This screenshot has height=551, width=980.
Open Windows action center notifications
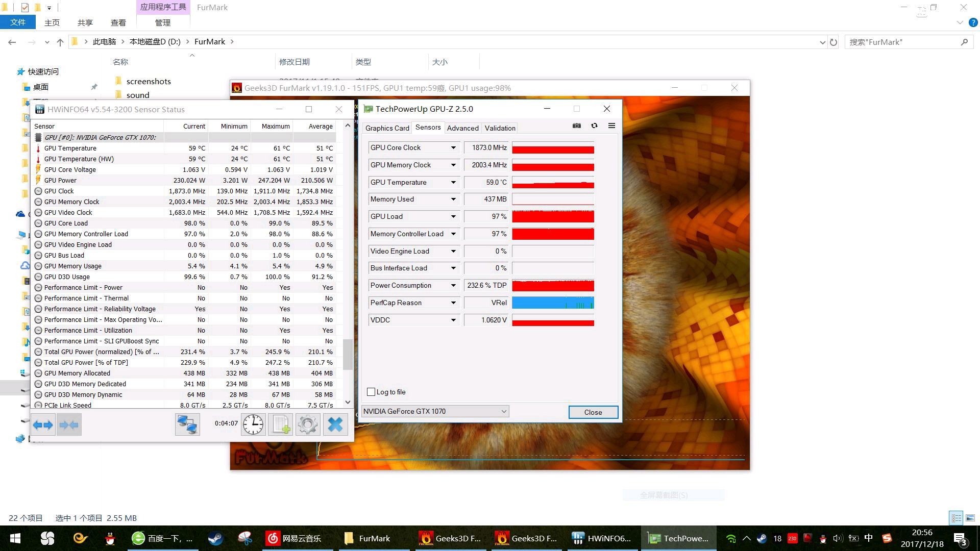[x=960, y=539]
